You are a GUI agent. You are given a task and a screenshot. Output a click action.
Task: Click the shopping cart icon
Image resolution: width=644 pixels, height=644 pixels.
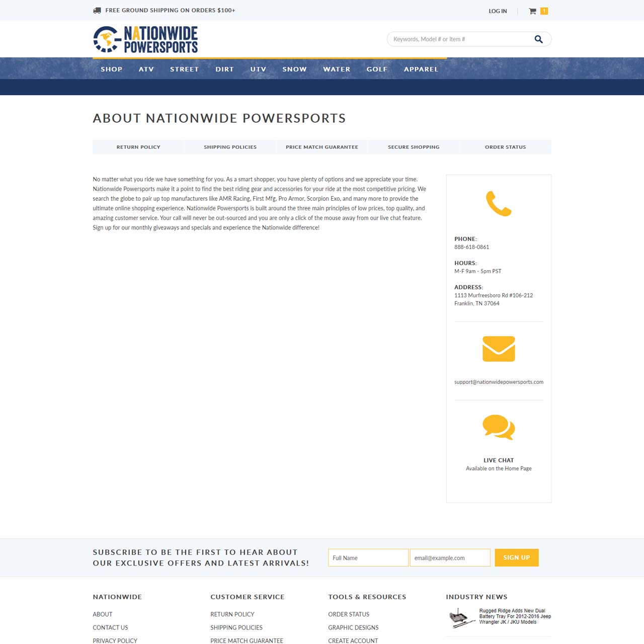point(532,11)
